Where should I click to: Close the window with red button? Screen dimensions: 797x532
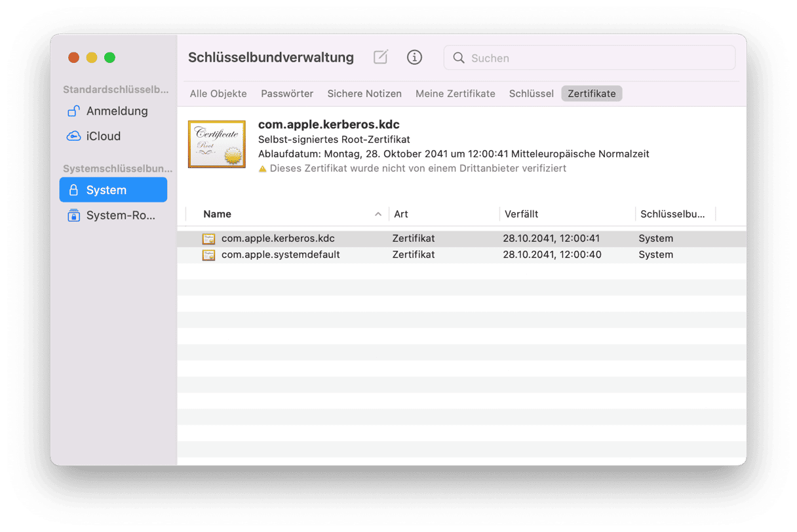[73, 58]
